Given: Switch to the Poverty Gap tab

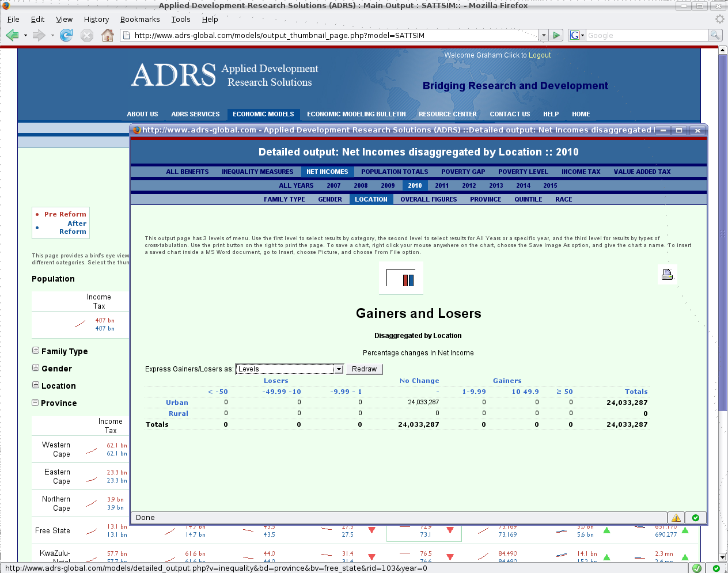Looking at the screenshot, I should [x=462, y=172].
